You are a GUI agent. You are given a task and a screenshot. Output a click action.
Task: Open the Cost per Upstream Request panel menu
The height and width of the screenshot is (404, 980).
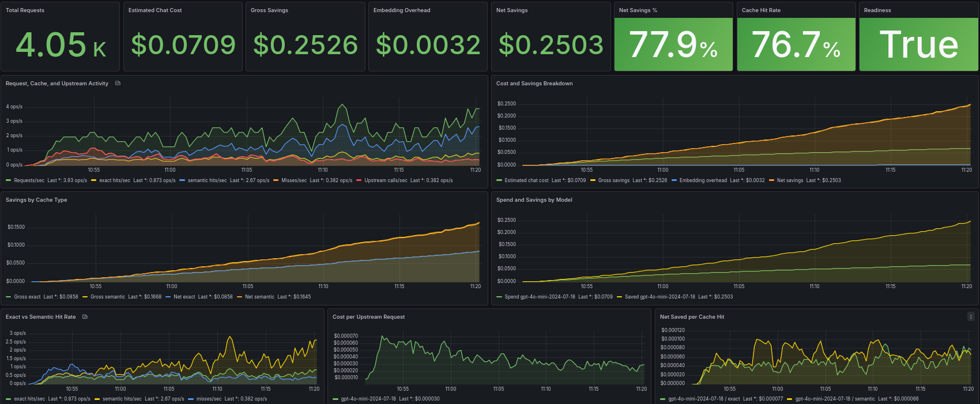click(368, 317)
